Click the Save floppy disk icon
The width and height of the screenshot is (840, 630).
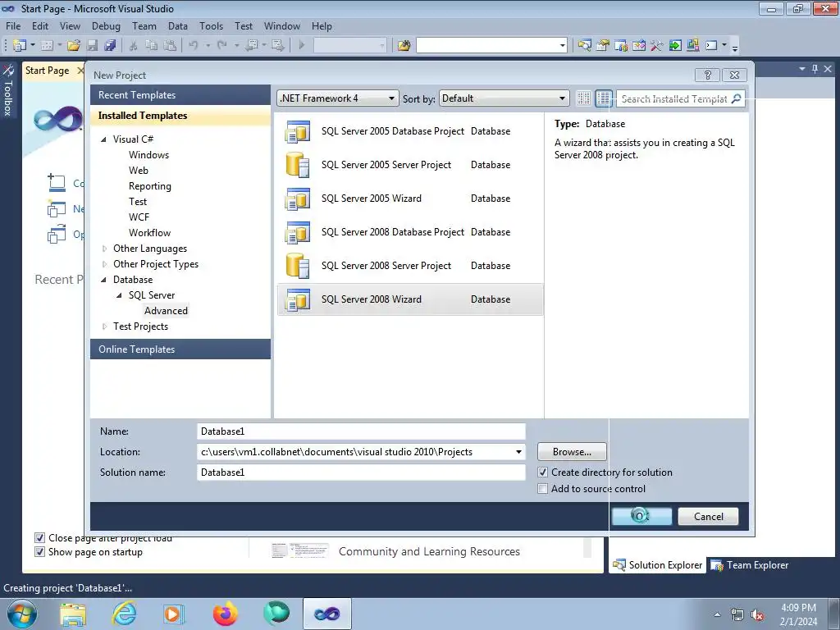pyautogui.click(x=92, y=46)
